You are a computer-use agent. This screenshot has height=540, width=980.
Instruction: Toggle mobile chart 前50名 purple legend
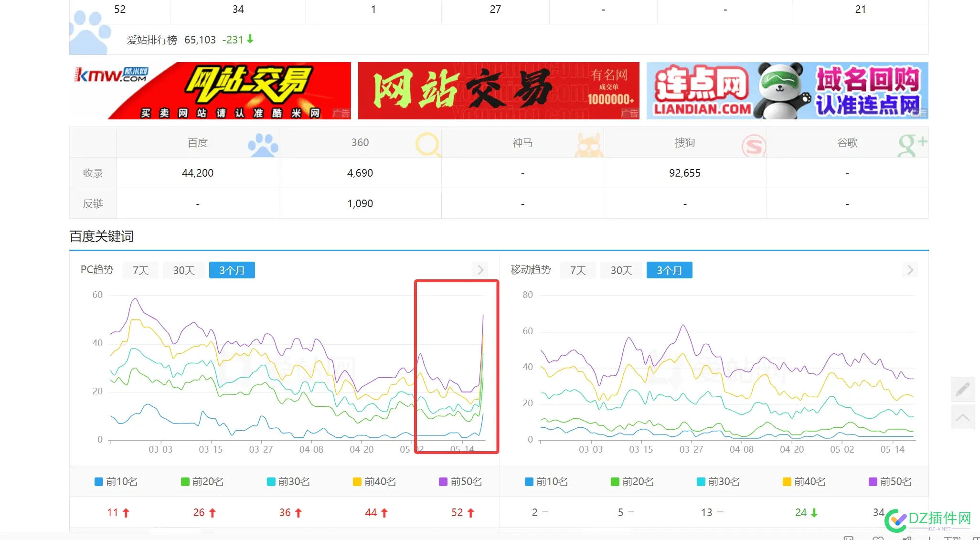coord(890,482)
